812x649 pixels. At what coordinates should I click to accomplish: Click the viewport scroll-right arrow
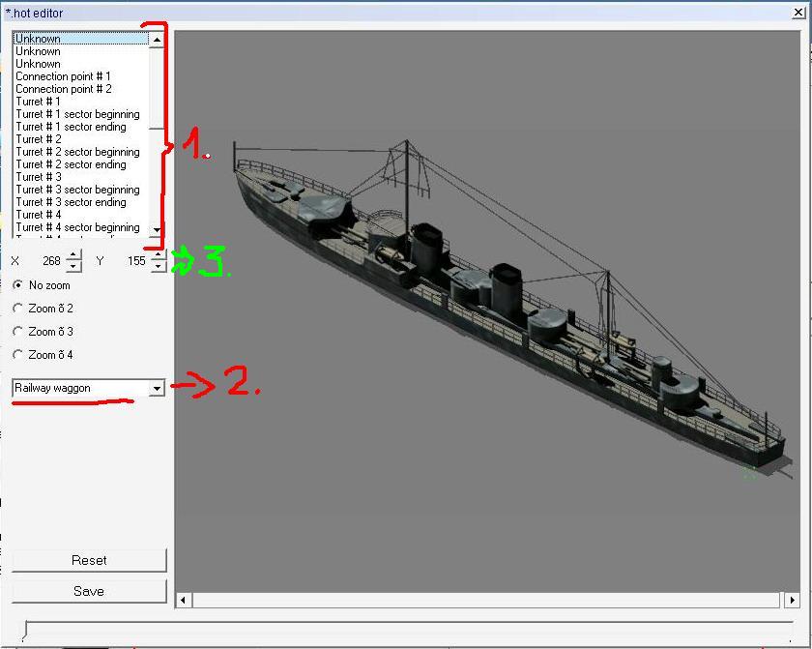click(x=792, y=600)
